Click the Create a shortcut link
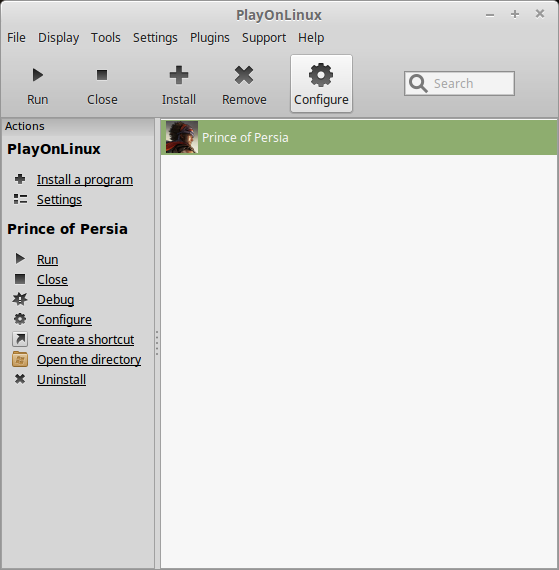This screenshot has width=559, height=570. point(85,340)
